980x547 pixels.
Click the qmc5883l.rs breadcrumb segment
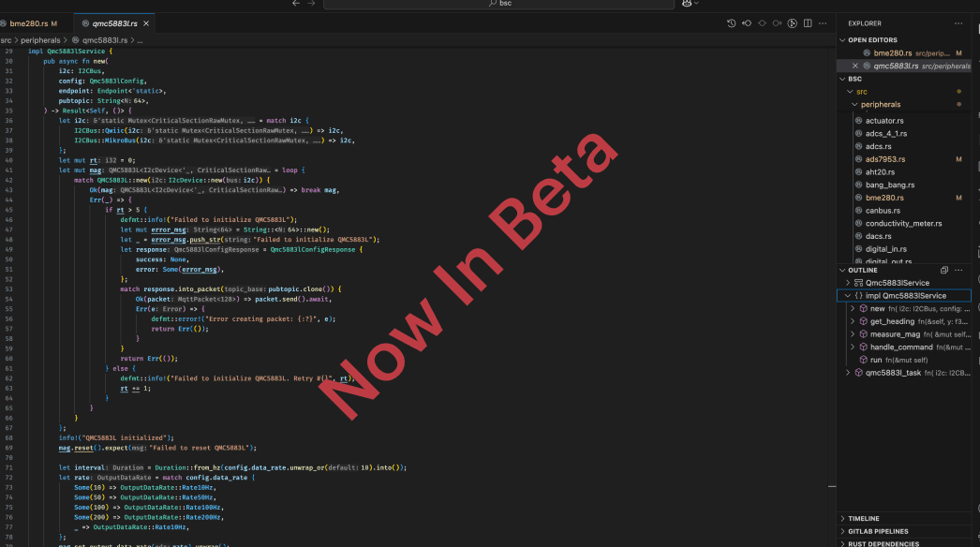104,40
